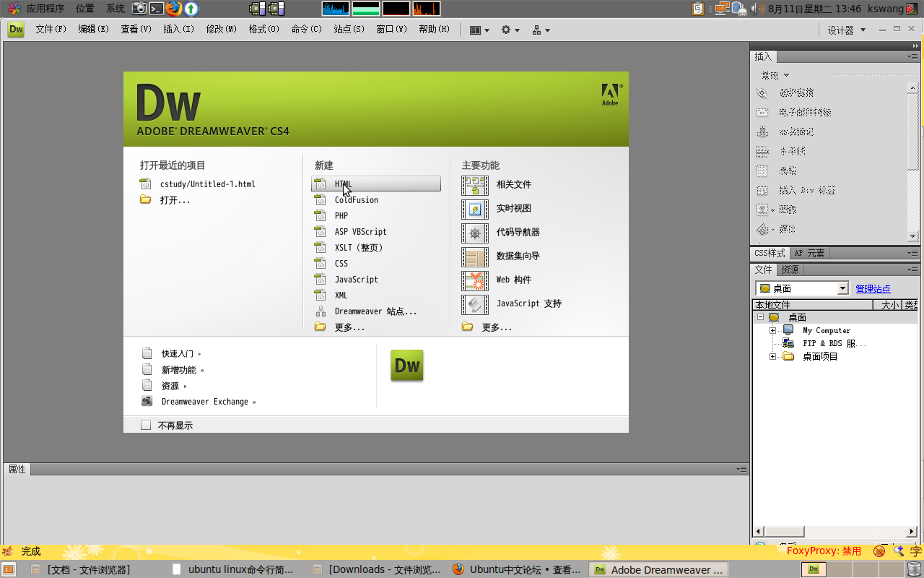Click the 插入 panel vertical scrollbar thumb

coord(913,132)
